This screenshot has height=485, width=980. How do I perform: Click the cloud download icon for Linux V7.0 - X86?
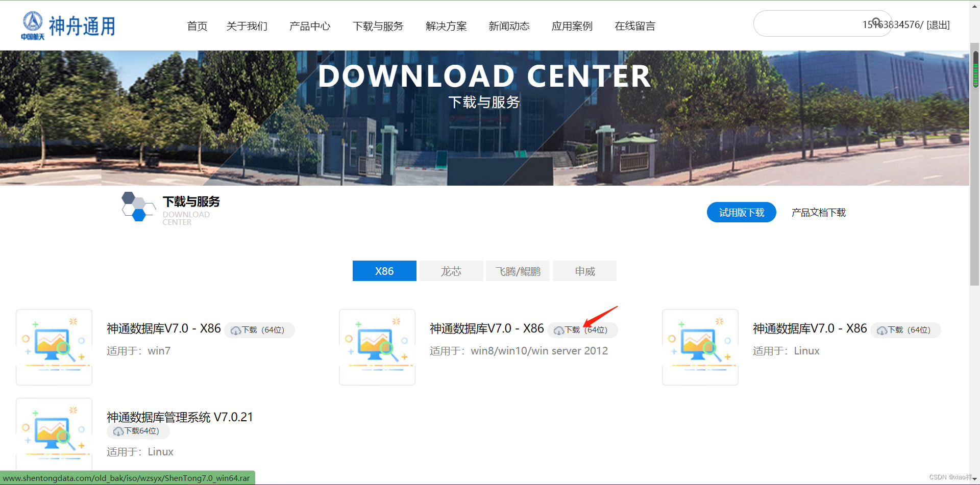click(x=882, y=330)
